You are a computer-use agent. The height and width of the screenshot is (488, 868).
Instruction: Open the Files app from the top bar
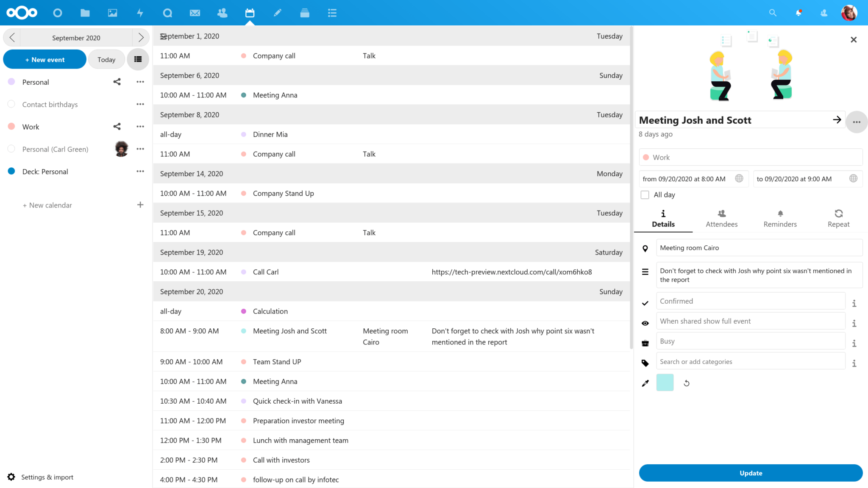(85, 13)
